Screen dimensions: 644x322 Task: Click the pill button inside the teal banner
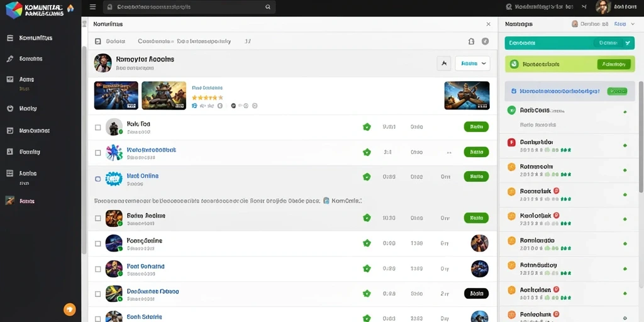(607, 43)
